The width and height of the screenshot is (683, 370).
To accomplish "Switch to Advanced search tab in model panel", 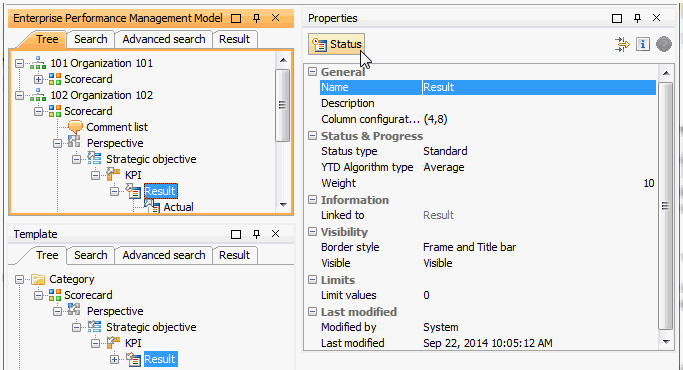I will 164,39.
